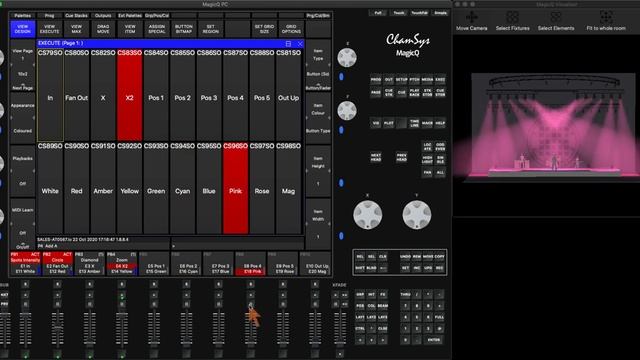The height and width of the screenshot is (360, 640).
Task: Click the MEDIA window key
Action: 427,80
